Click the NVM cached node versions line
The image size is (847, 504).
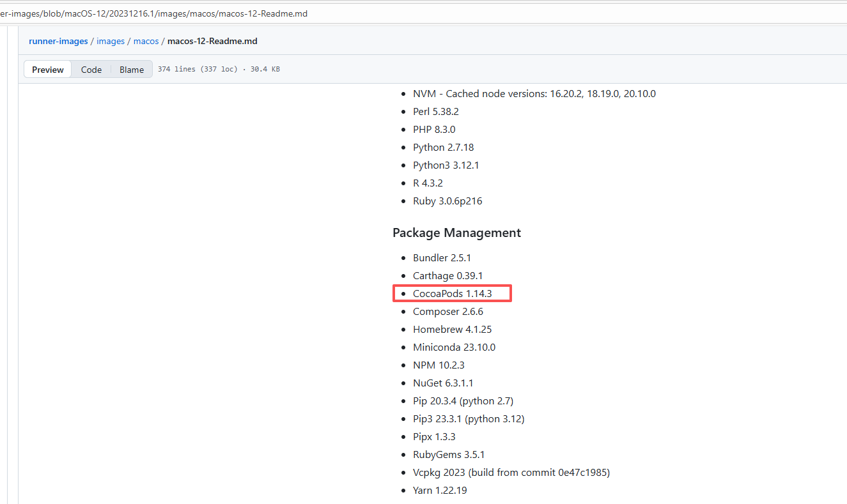pos(534,93)
